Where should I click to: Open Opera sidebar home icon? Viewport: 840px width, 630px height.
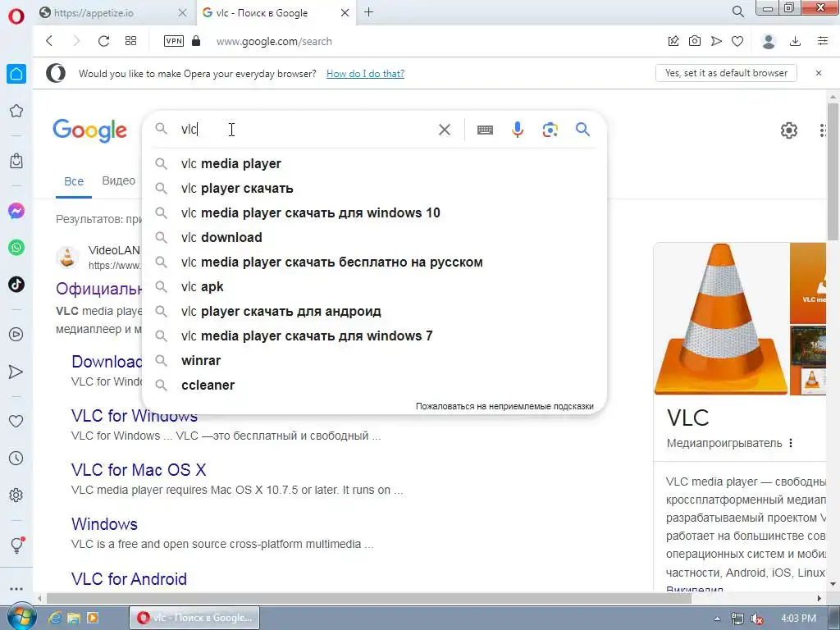[x=16, y=74]
